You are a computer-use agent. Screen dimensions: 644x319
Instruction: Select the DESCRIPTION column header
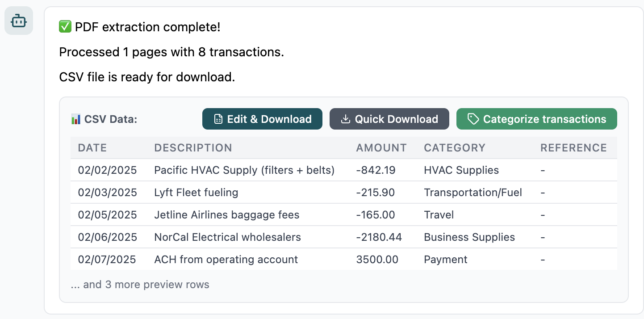click(193, 148)
